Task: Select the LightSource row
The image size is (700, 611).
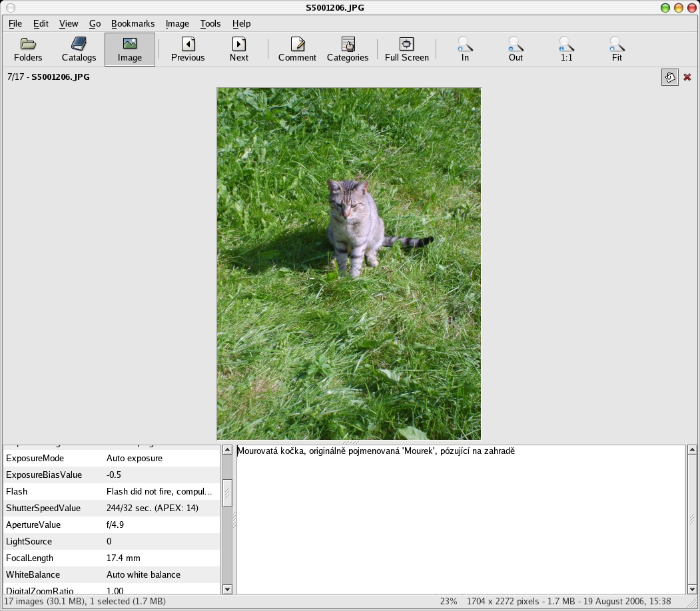Action: [x=112, y=541]
